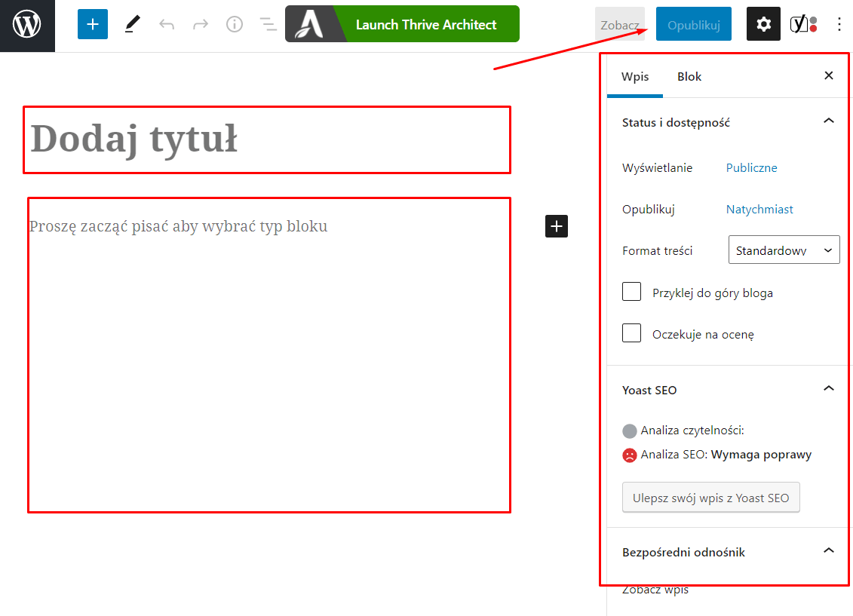Viewport: 853px width, 616px height.
Task: Open the content details info icon
Action: point(235,25)
